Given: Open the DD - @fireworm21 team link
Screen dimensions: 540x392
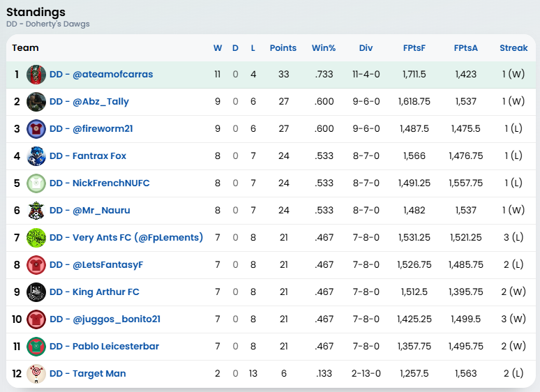Looking at the screenshot, I should (x=91, y=129).
